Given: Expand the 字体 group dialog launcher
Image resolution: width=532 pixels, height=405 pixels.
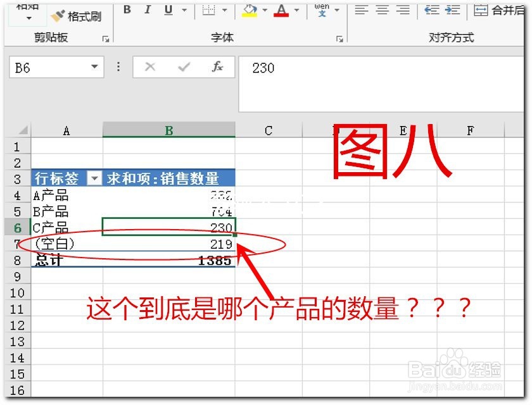Looking at the screenshot, I should click(340, 39).
